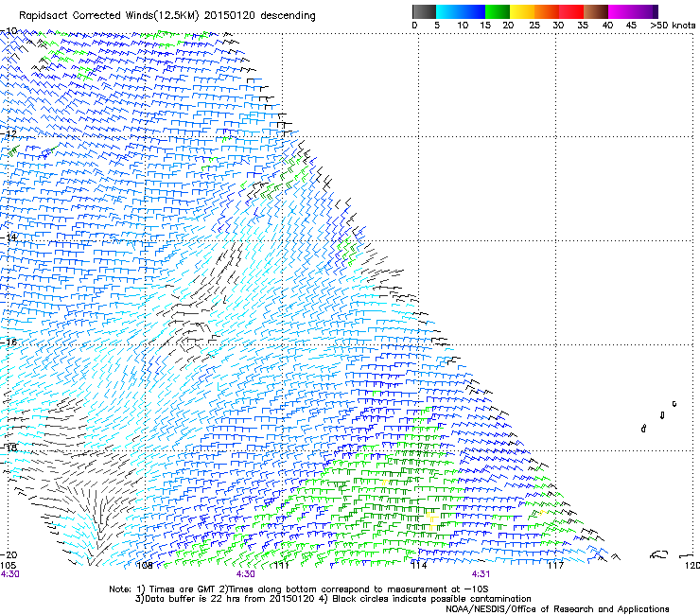
Task: Click the magenta 40-45 knots legend segment
Action: click(x=621, y=11)
